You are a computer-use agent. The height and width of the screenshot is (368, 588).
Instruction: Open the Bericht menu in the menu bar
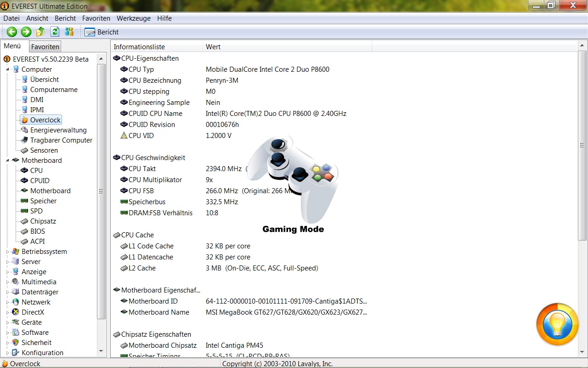[x=65, y=18]
